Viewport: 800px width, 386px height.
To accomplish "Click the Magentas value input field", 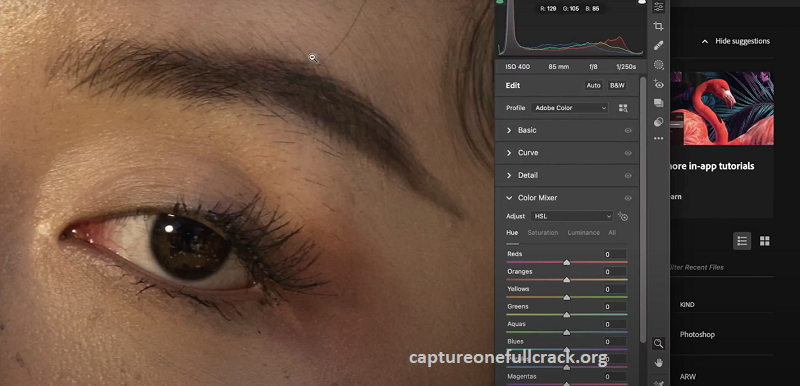I will [x=614, y=377].
